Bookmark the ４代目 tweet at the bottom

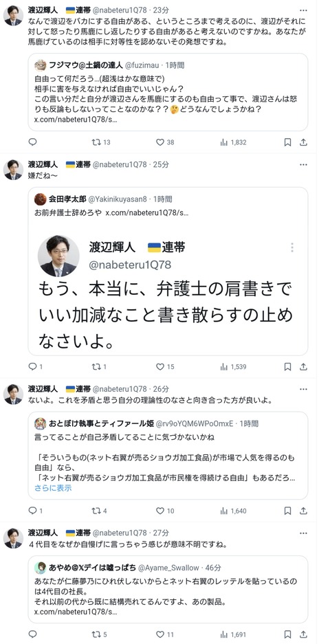(287, 634)
